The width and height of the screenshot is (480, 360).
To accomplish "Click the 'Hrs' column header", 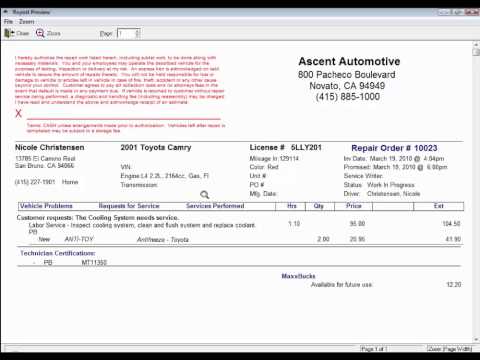I will [292, 206].
